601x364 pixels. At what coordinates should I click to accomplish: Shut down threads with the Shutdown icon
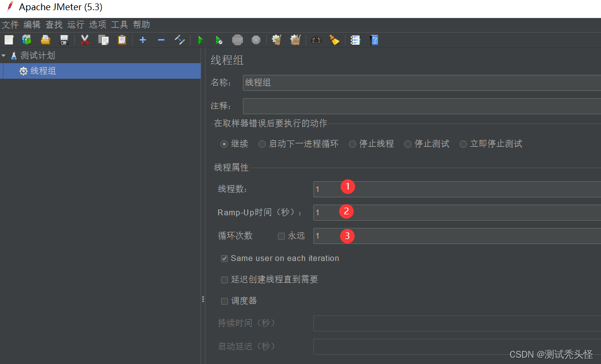[256, 40]
